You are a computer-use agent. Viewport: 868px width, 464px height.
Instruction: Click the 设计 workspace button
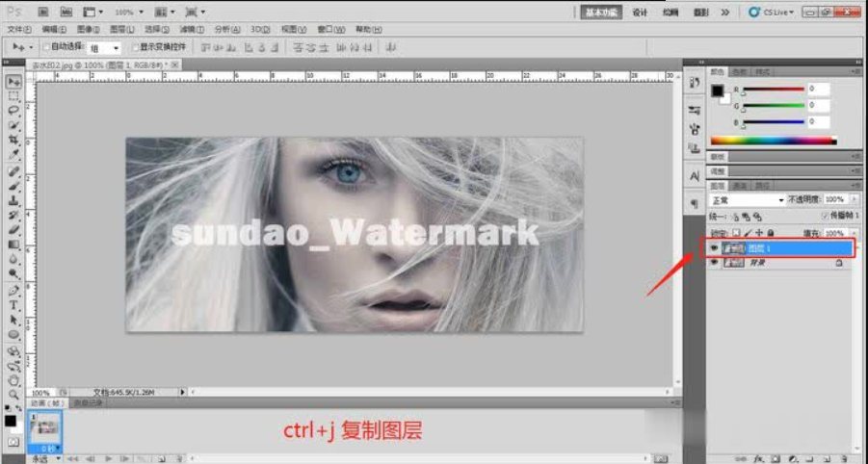(640, 13)
